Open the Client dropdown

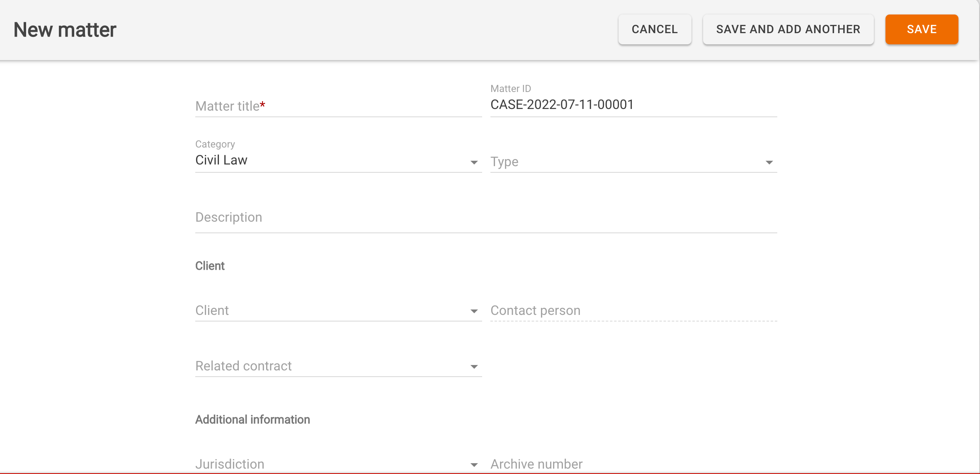[338, 310]
